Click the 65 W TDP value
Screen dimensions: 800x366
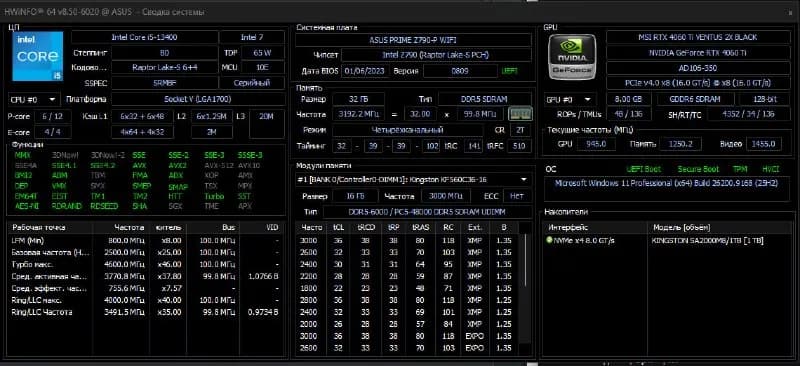point(262,53)
